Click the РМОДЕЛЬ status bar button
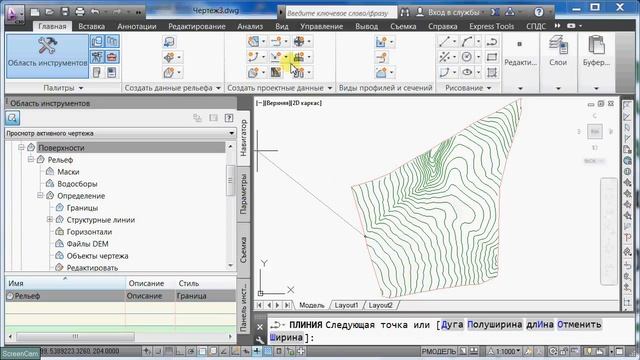 pyautogui.click(x=439, y=351)
